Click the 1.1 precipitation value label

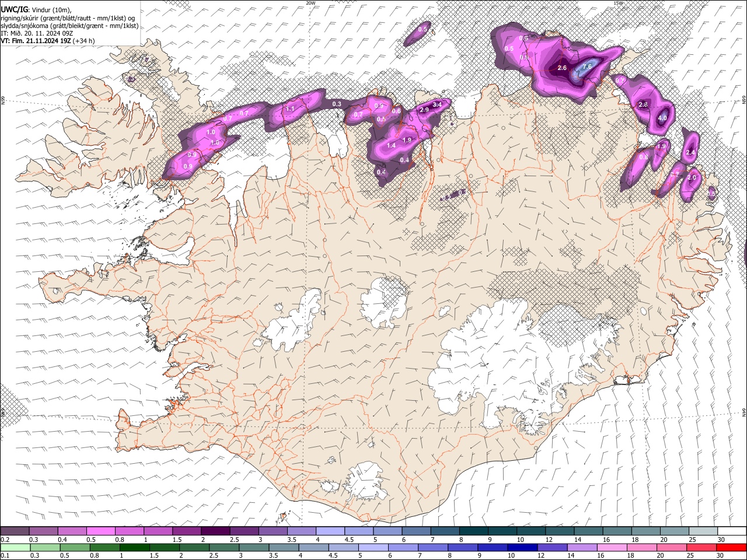pyautogui.click(x=290, y=108)
